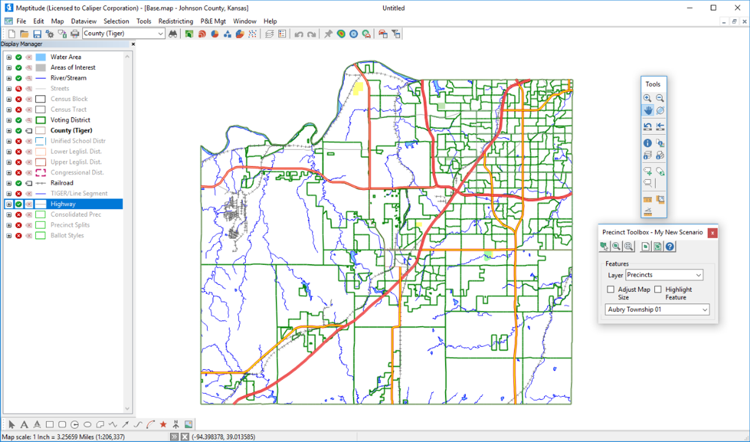Click the map scale status bar text
The height and width of the screenshot is (442, 750).
point(63,437)
